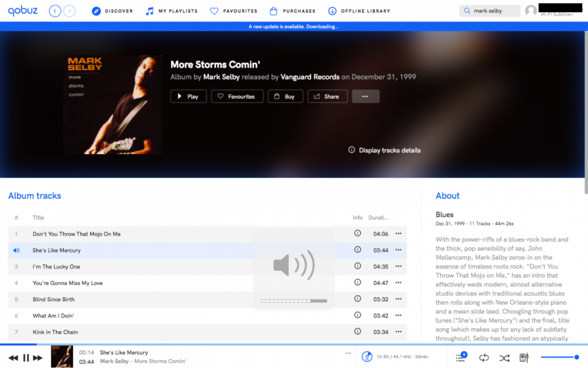Click the Durati... column header
This screenshot has height=368, width=588.
(378, 218)
